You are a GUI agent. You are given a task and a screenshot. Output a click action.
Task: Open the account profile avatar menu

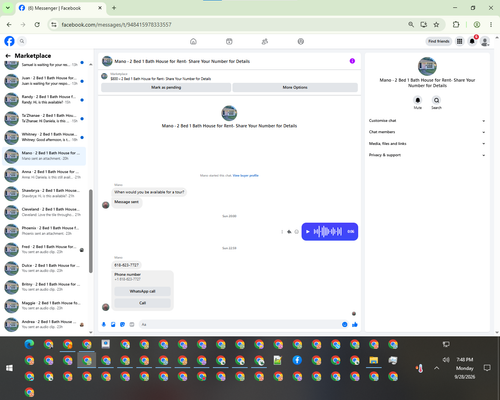[x=485, y=41]
